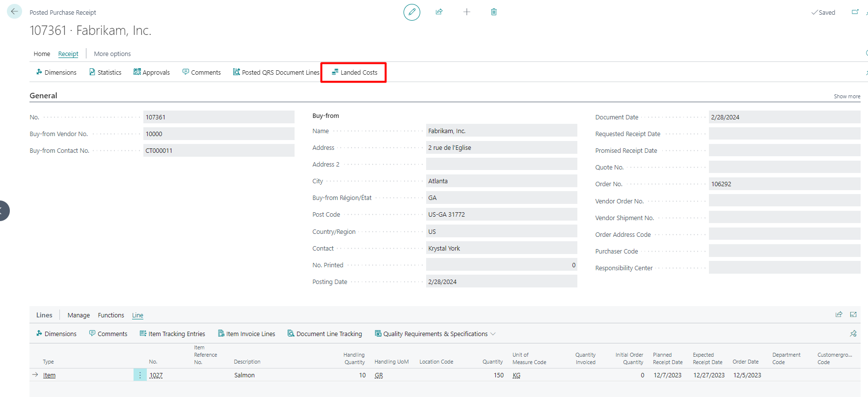This screenshot has width=868, height=397.
Task: Click the Order No. field 106292
Action: click(784, 184)
